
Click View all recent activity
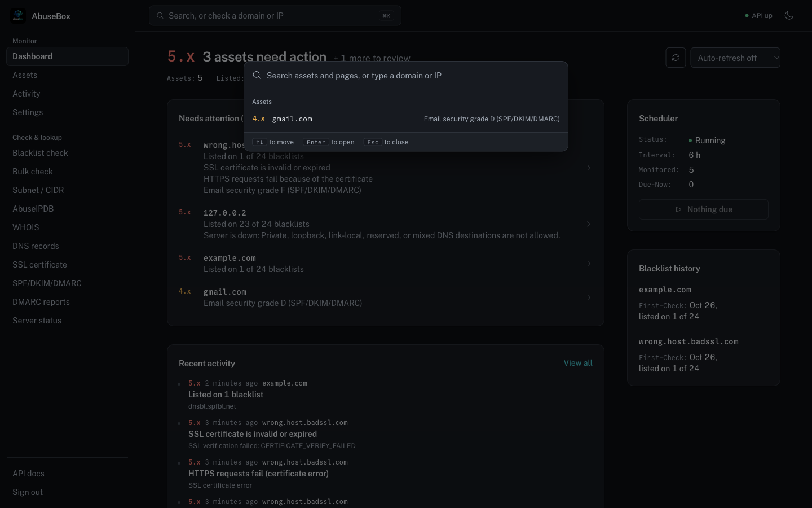(x=578, y=363)
